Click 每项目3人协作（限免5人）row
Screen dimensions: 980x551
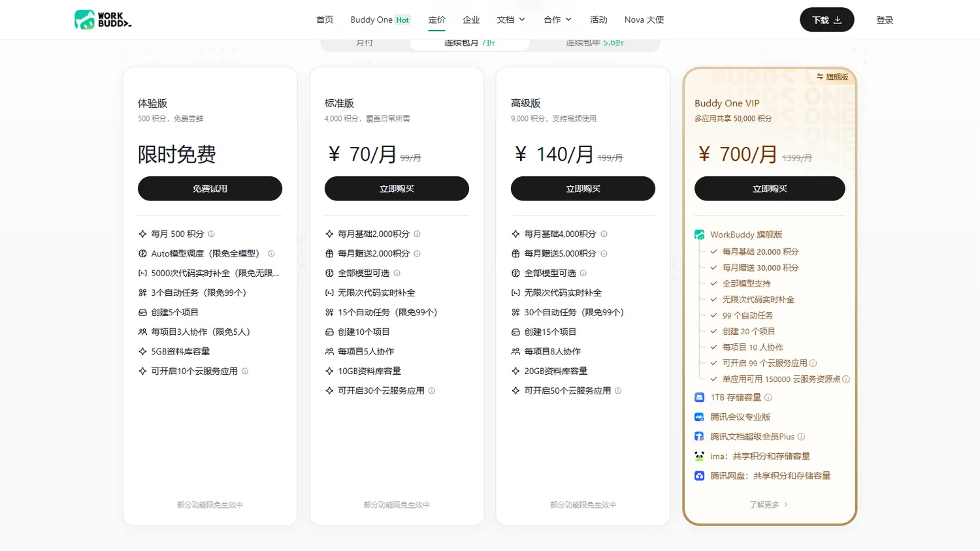194,332
